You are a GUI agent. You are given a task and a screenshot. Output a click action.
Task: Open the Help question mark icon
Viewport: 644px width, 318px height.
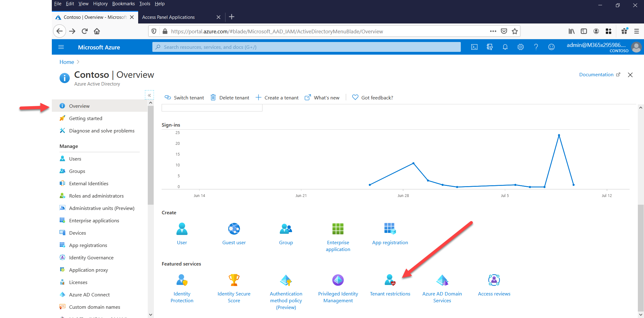tap(536, 47)
